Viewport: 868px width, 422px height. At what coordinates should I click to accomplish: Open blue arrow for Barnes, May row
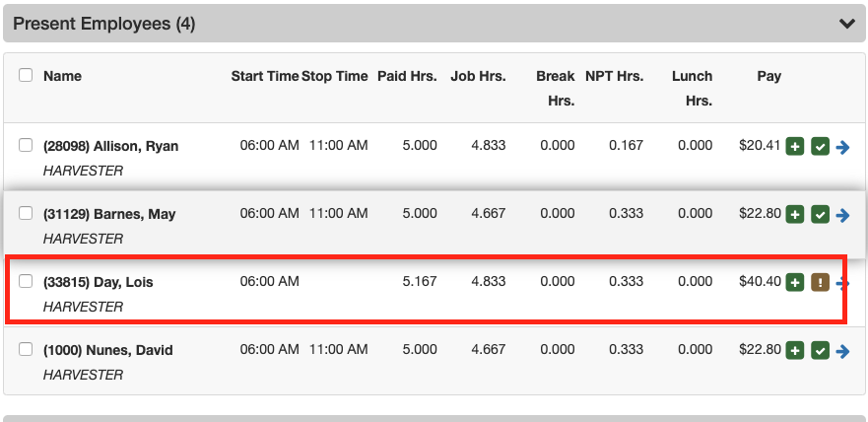[x=842, y=214]
